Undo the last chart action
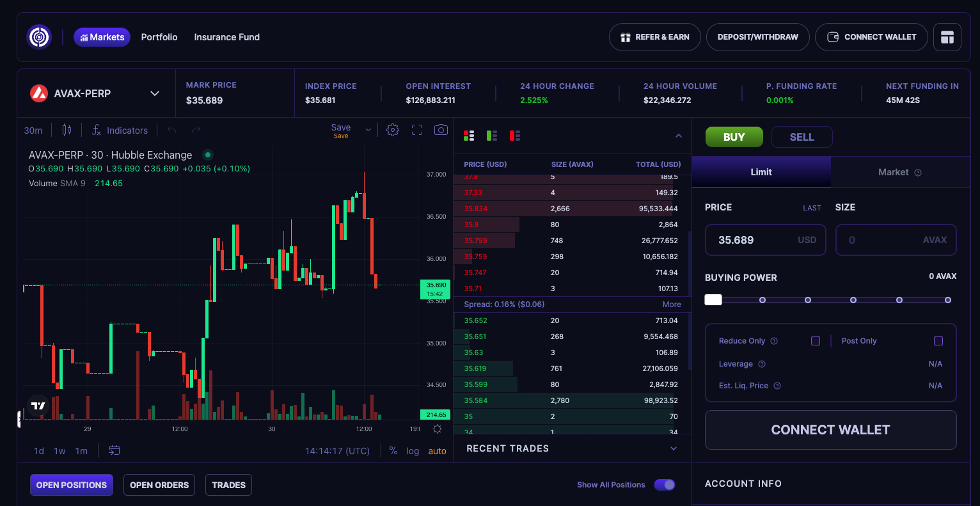Screen dimensions: 980x506 pyautogui.click(x=171, y=130)
